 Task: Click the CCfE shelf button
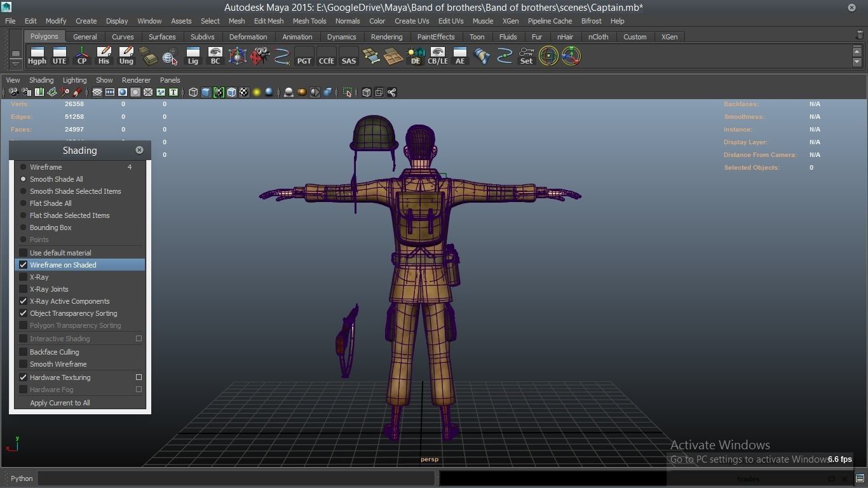[x=326, y=56]
